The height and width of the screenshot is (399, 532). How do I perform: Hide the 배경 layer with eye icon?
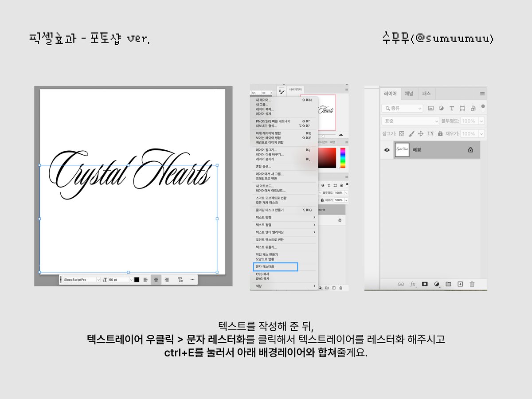click(387, 150)
